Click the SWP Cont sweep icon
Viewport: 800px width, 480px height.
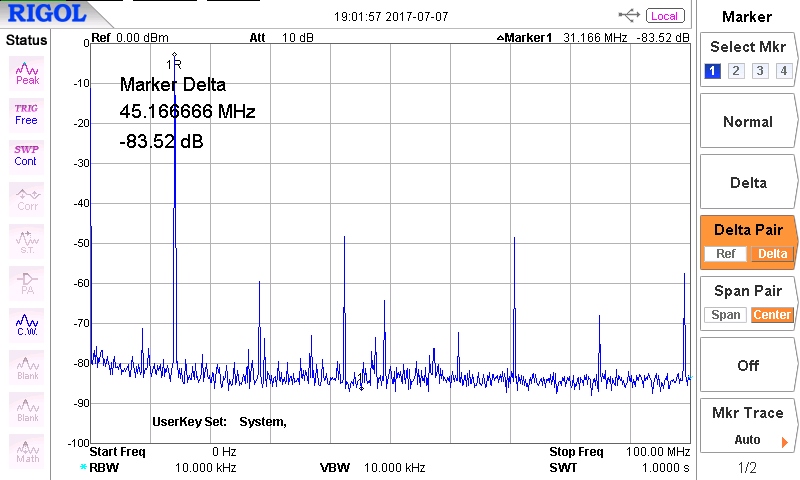(27, 155)
